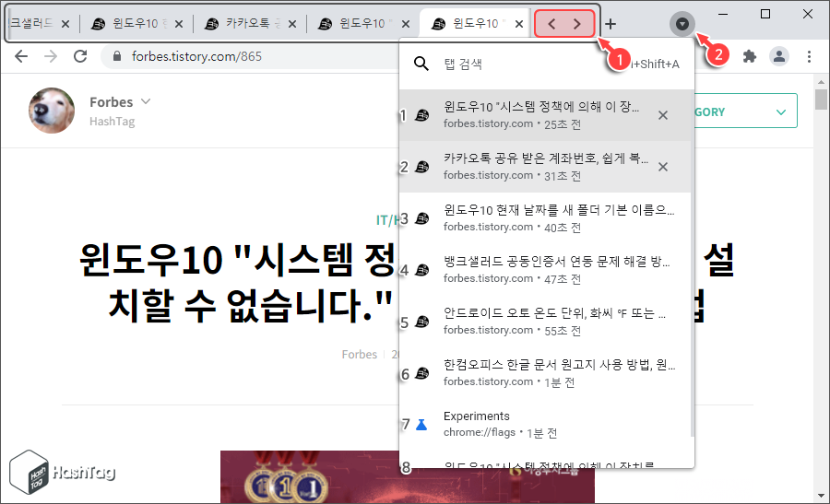Click the Forbes author link under title
The height and width of the screenshot is (504, 830).
[360, 355]
